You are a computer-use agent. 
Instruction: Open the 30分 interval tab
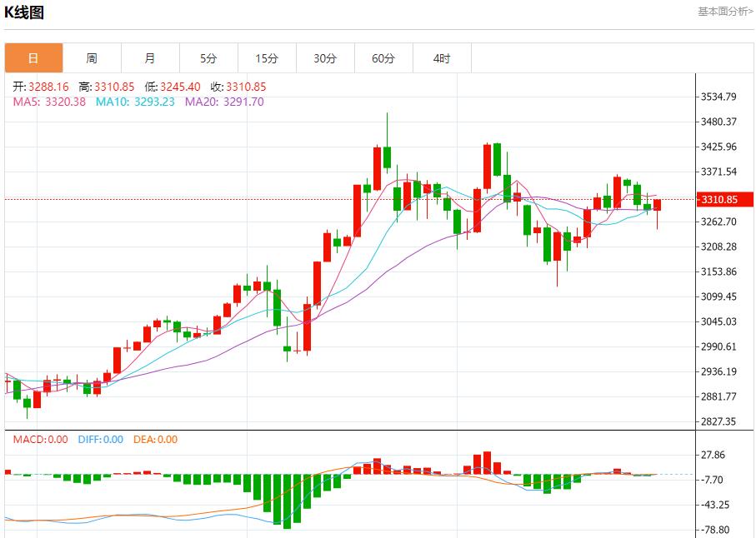point(325,58)
